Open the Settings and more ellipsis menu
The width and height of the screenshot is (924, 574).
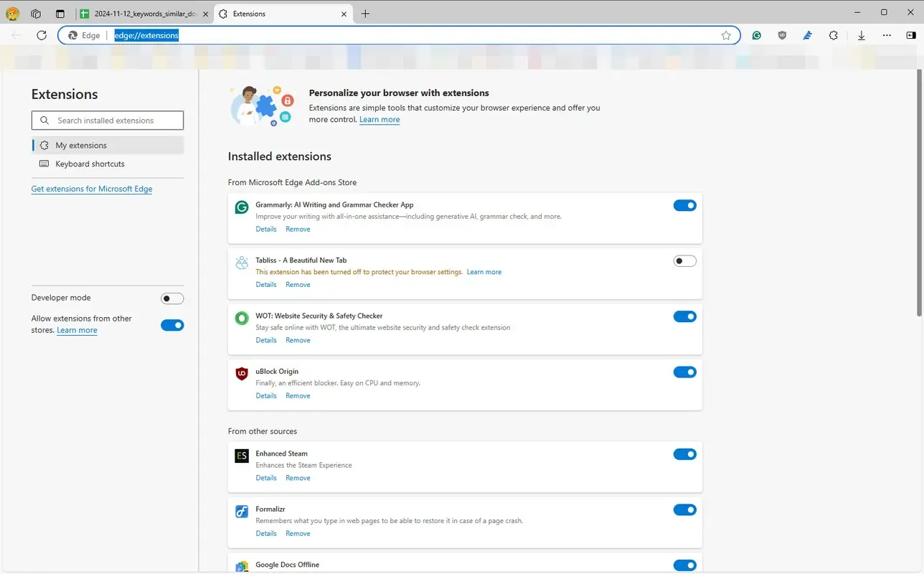click(x=887, y=35)
